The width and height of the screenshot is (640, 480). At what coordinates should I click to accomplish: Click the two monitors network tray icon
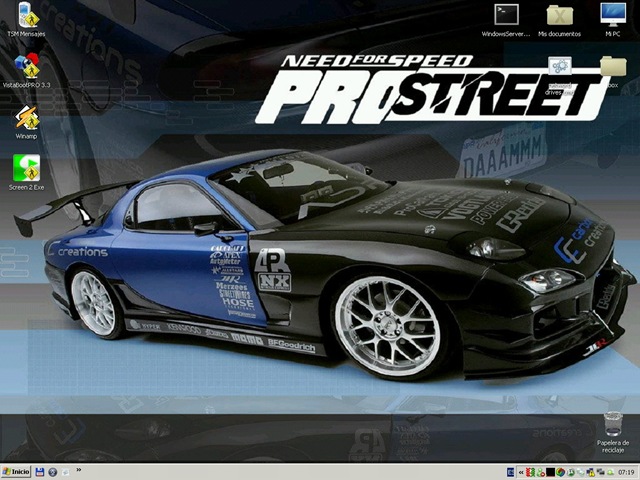[x=600, y=472]
